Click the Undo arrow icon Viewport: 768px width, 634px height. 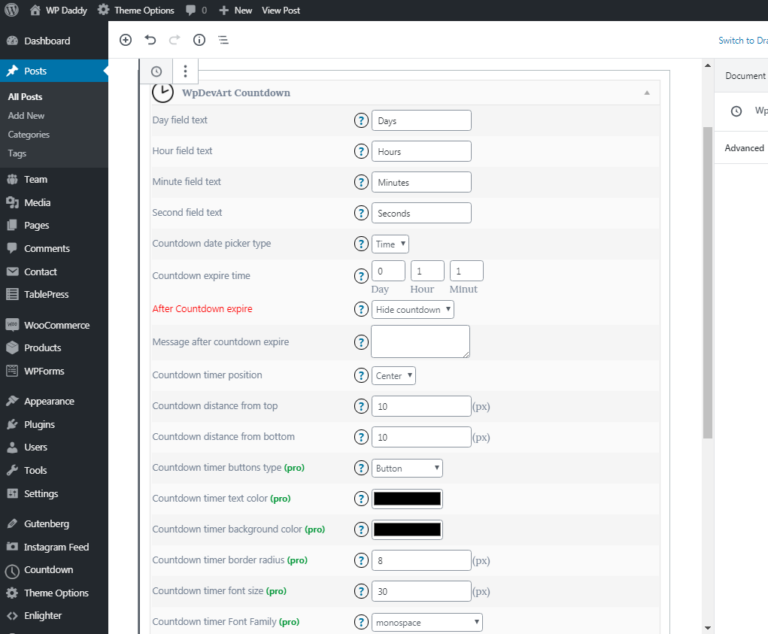pyautogui.click(x=150, y=40)
